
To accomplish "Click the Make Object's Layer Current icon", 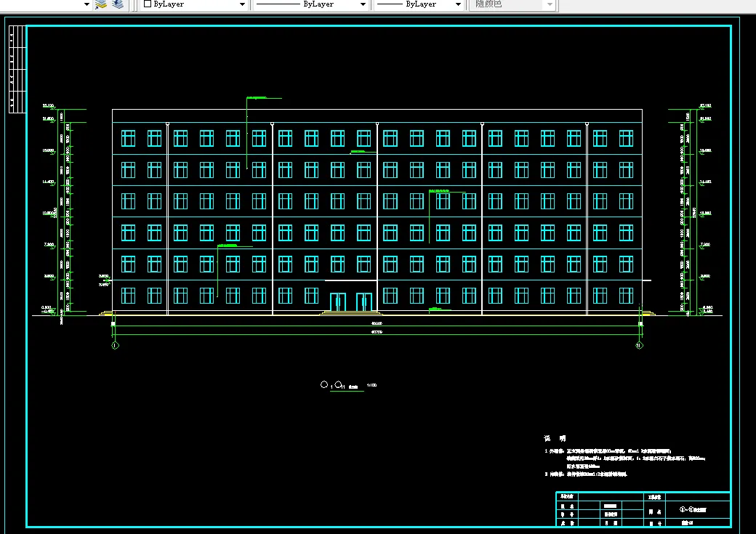I will [x=102, y=4].
